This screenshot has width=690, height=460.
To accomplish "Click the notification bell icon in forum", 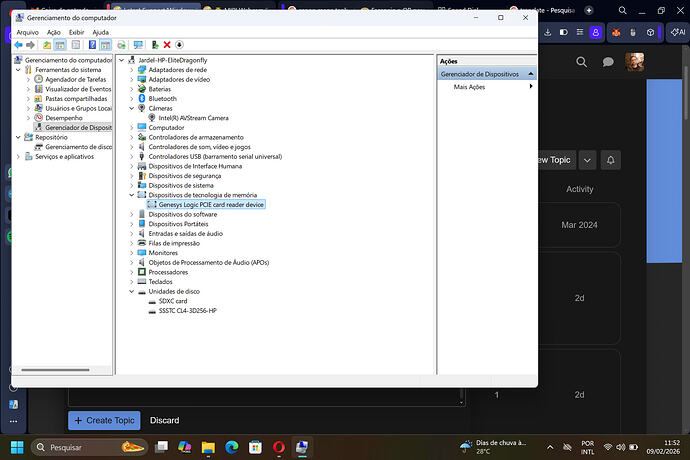I will coord(611,160).
